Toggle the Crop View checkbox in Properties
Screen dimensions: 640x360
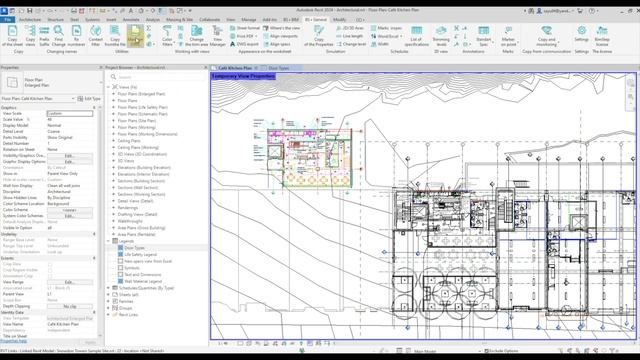50,264
